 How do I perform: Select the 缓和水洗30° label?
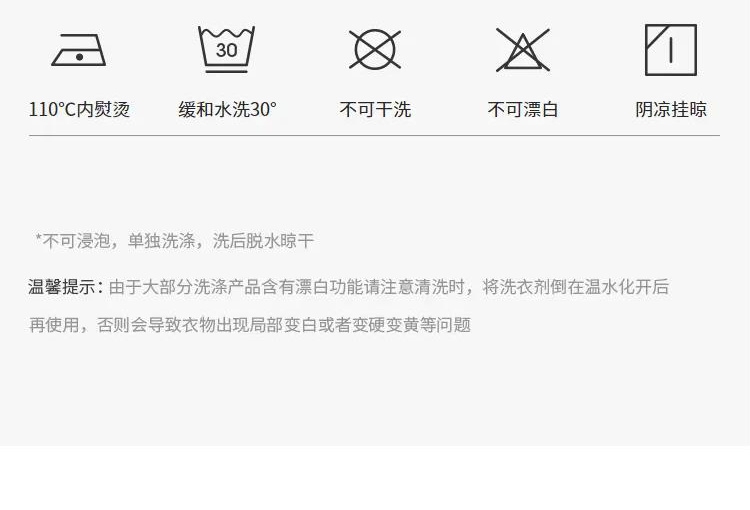coord(227,110)
